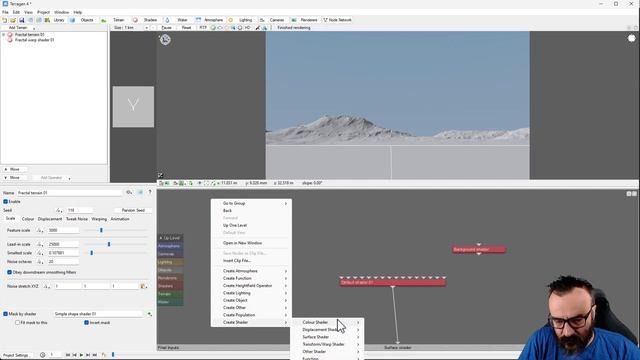Image resolution: width=640 pixels, height=360 pixels.
Task: Switch to the Scale tab
Action: click(11, 219)
